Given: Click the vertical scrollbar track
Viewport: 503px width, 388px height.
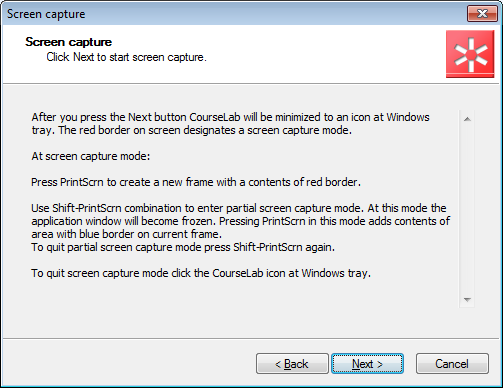Looking at the screenshot, I should [467, 209].
